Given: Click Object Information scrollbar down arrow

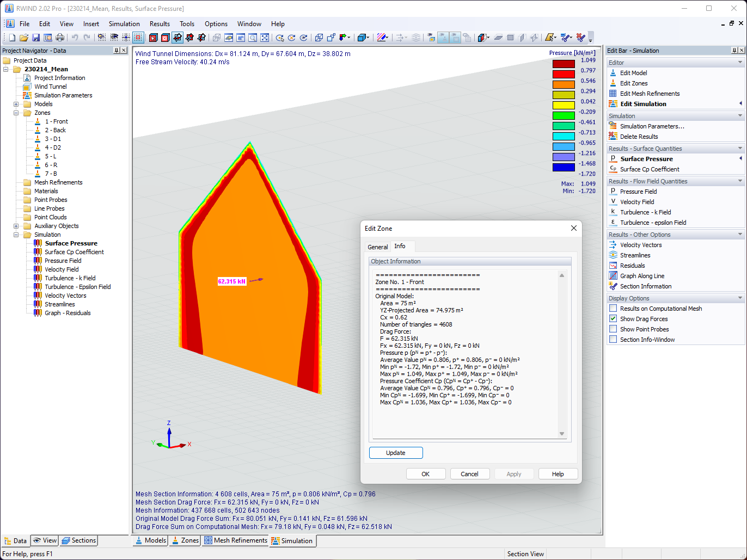Looking at the screenshot, I should 562,434.
